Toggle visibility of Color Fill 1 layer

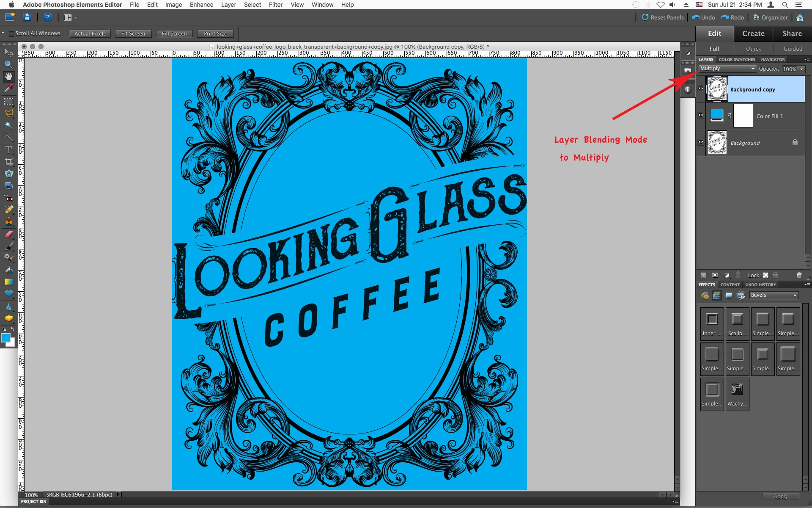[x=701, y=115]
